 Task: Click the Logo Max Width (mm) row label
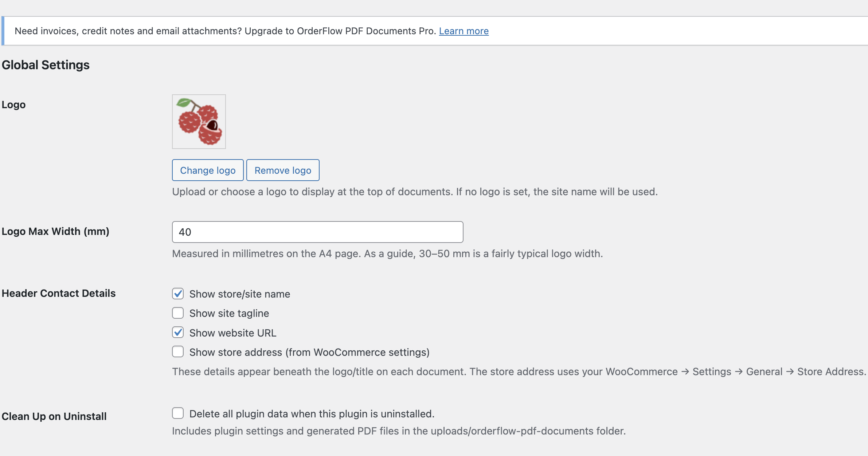(x=55, y=231)
